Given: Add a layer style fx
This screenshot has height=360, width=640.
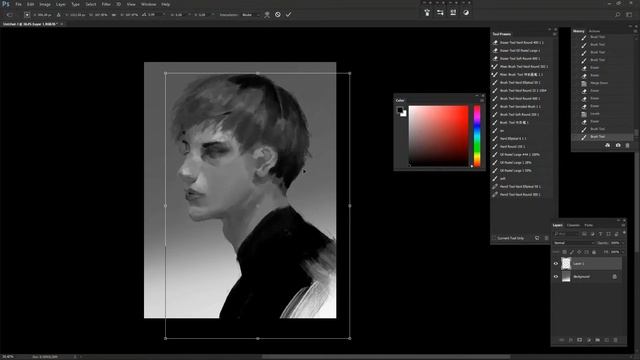Looking at the screenshot, I should coord(571,340).
